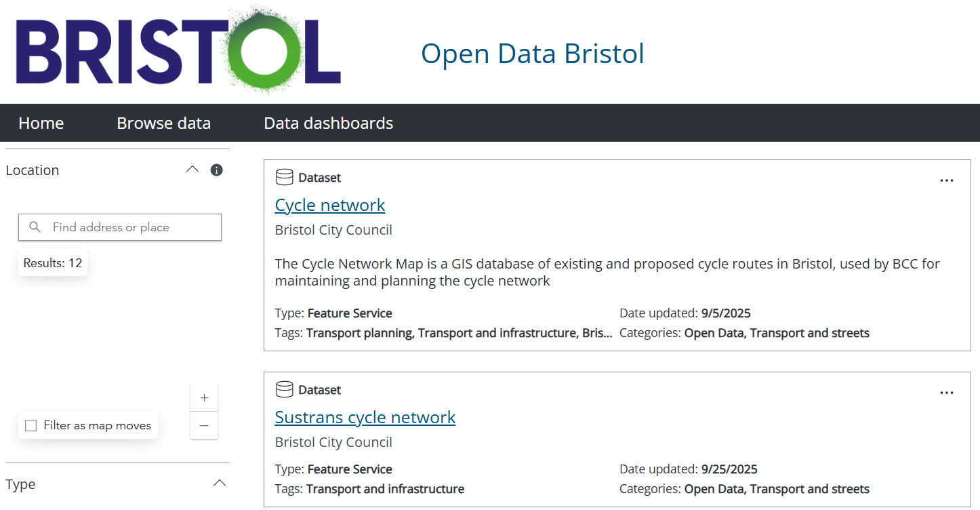Image resolution: width=980 pixels, height=510 pixels.
Task: Click the Open Data Bristol site title
Action: click(532, 54)
